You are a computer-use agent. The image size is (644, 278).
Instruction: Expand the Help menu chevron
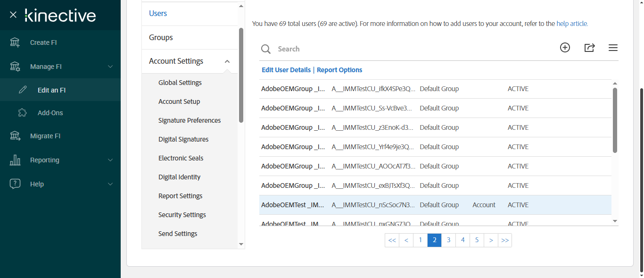pos(110,184)
